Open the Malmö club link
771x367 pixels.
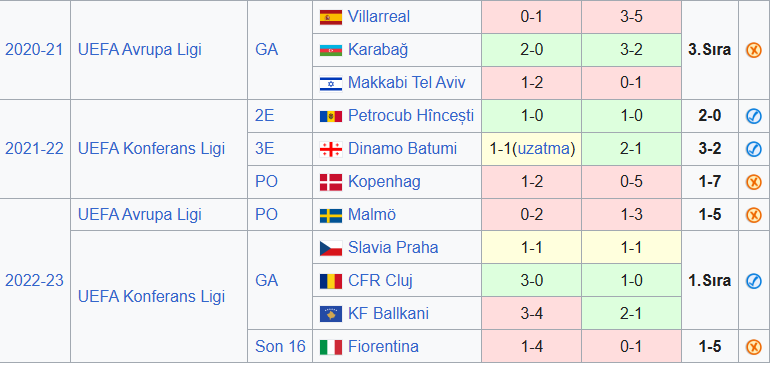tap(372, 215)
